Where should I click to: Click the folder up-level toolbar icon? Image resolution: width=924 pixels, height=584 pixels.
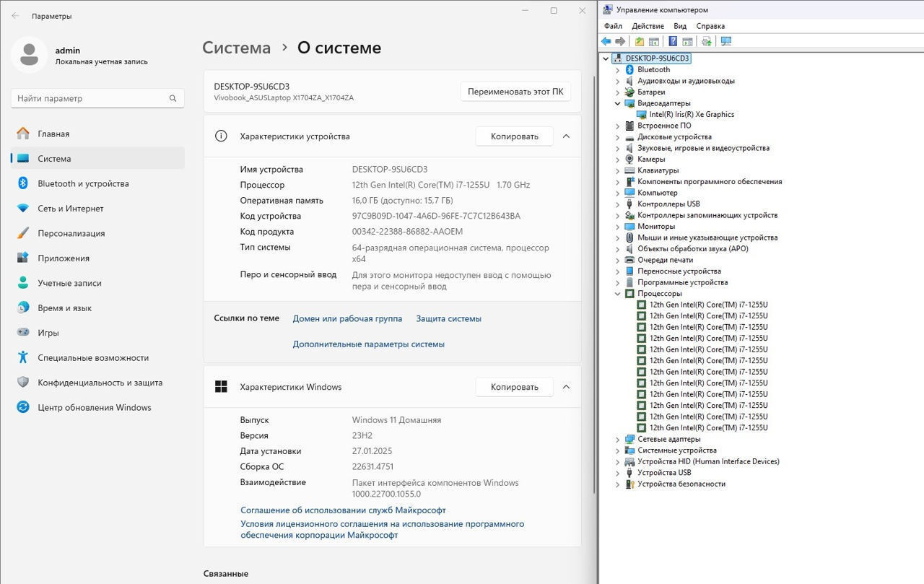pyautogui.click(x=640, y=41)
